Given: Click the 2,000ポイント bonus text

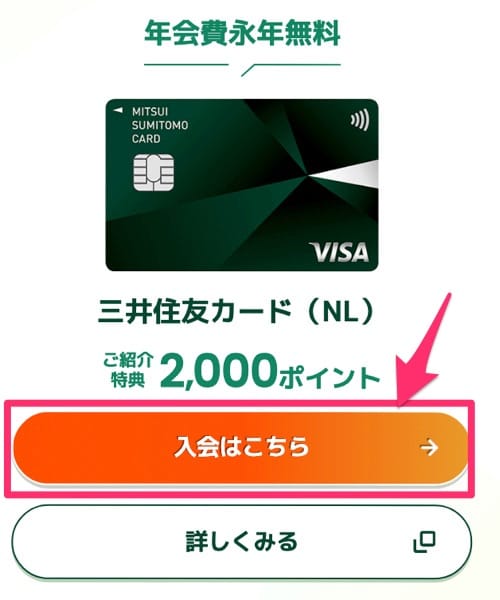Looking at the screenshot, I should click(270, 370).
